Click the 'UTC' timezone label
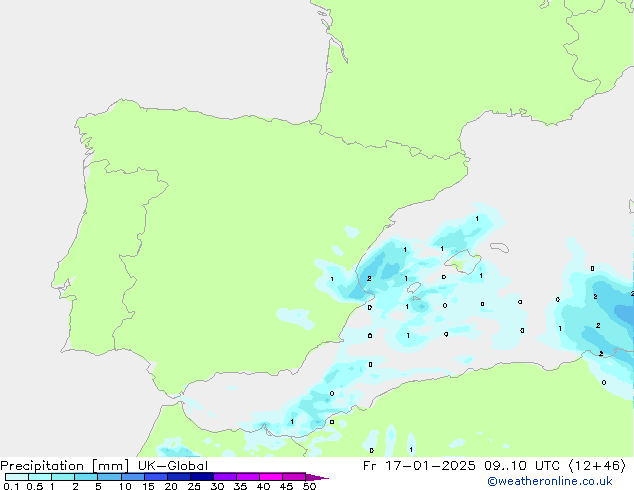The width and height of the screenshot is (634, 490). (x=547, y=466)
